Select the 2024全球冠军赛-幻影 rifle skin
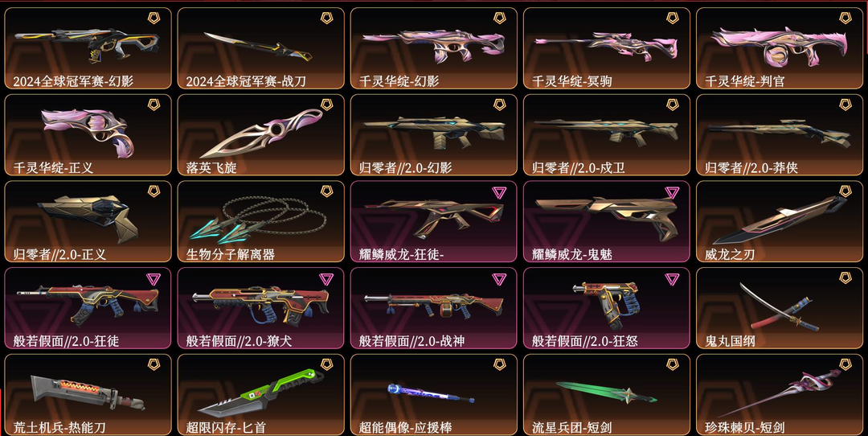868x436 pixels. point(88,48)
